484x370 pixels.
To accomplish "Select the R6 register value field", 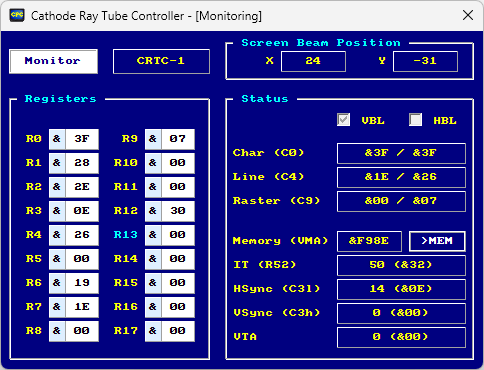I will 82,283.
